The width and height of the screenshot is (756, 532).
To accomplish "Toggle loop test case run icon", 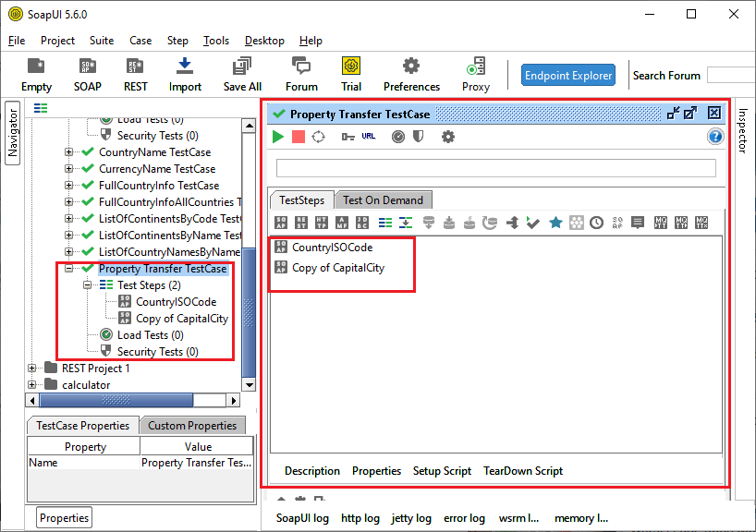I will pos(319,137).
